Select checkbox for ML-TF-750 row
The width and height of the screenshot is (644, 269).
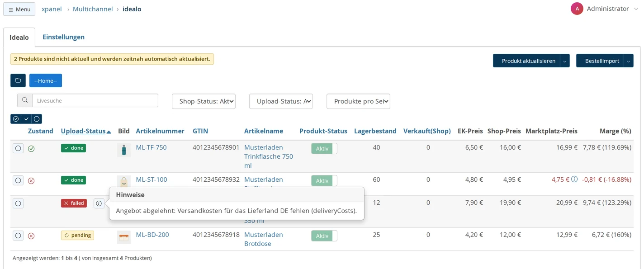pos(18,148)
